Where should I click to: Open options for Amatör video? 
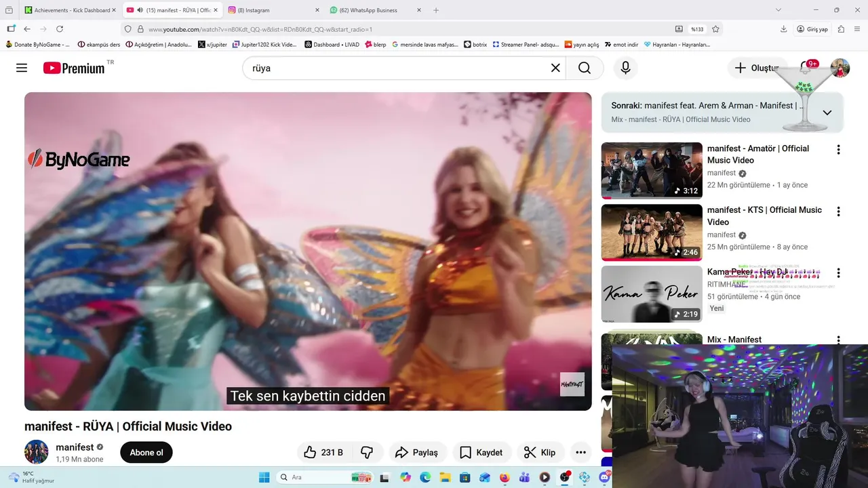click(838, 150)
